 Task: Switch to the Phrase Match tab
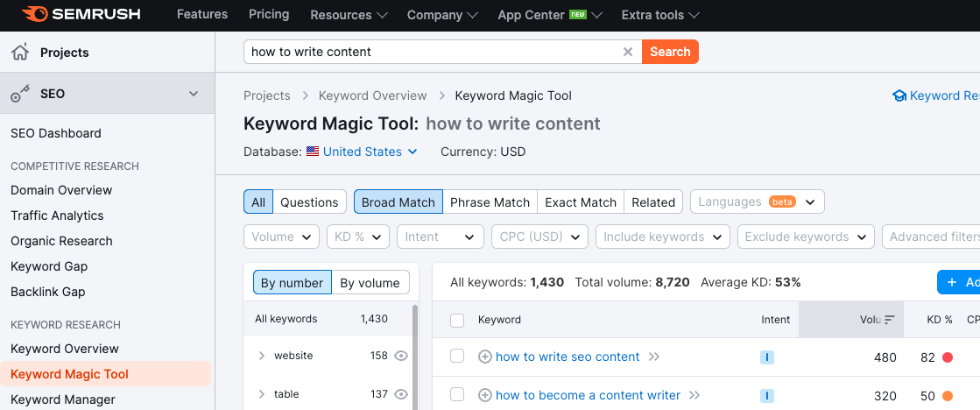tap(490, 202)
